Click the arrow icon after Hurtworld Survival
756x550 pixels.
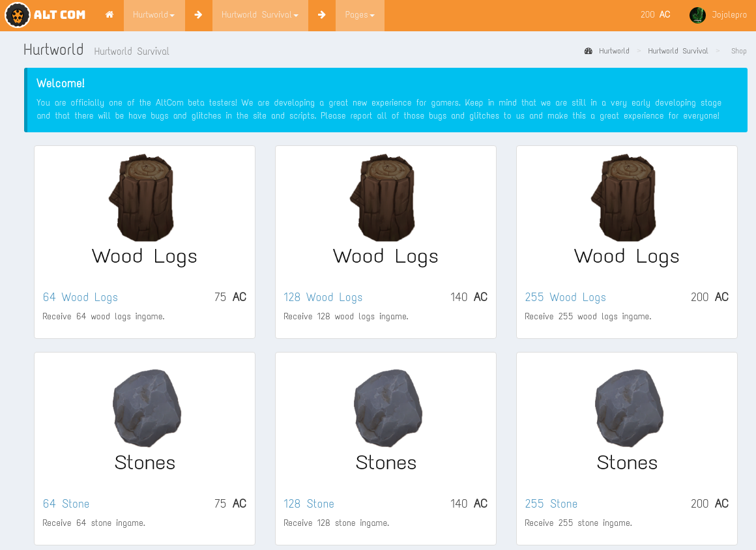coord(322,15)
